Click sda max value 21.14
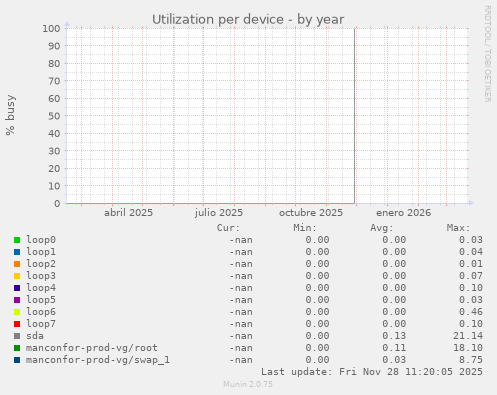 click(468, 336)
